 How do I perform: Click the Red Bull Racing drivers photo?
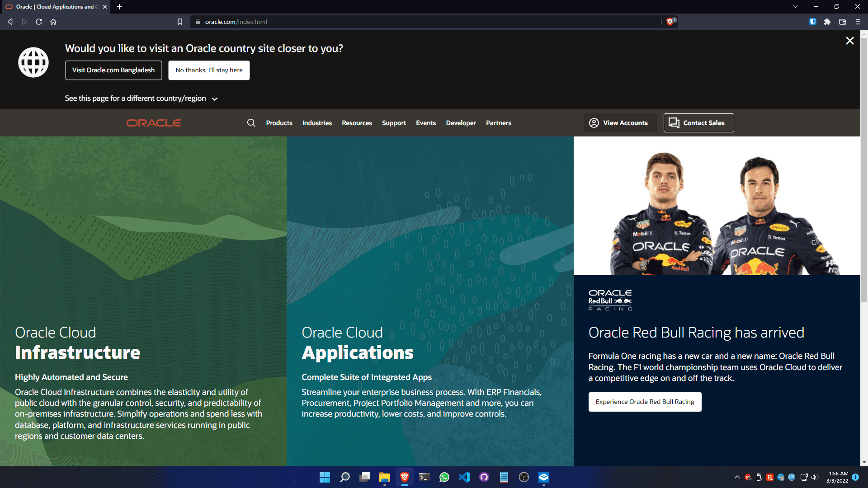tap(717, 206)
